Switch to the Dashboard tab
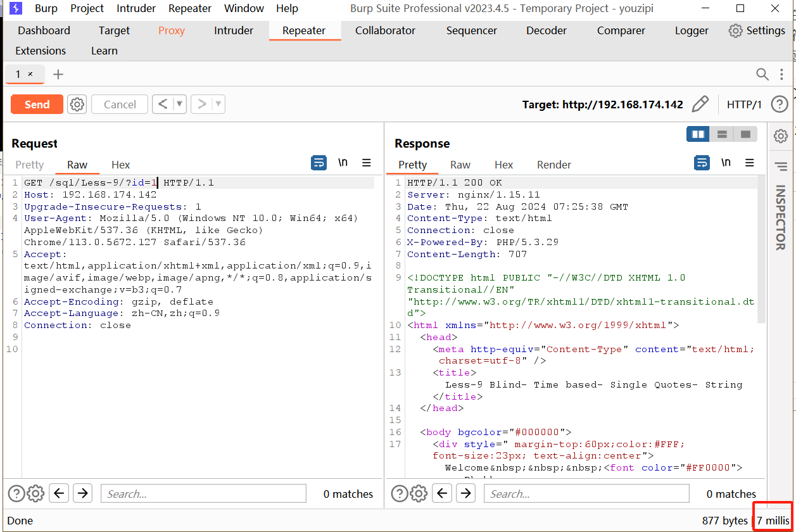The height and width of the screenshot is (532, 796). coord(44,30)
